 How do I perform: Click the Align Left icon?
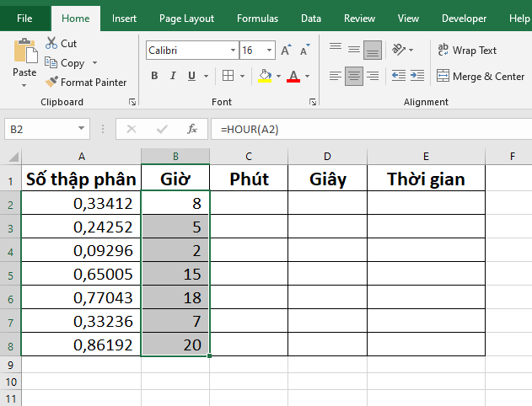pos(336,77)
